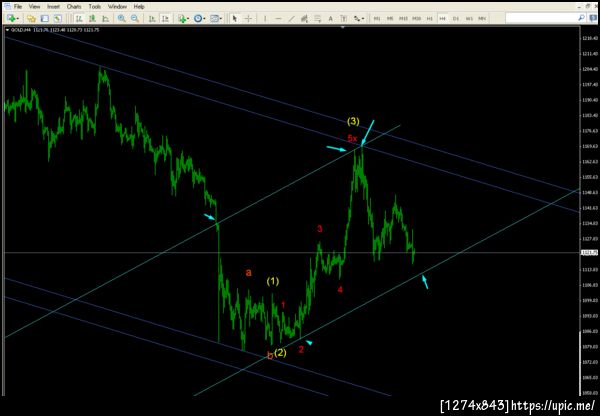Switch chart to M5 timeframe
600x416 pixels.
click(x=390, y=18)
